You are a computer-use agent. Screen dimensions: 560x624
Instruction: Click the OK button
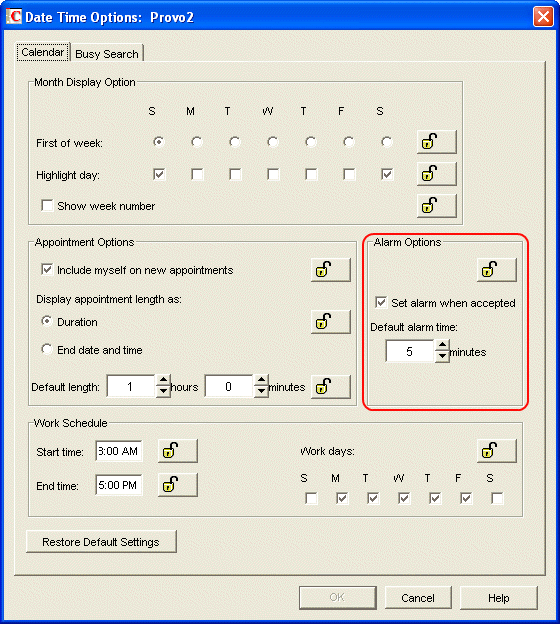338,597
